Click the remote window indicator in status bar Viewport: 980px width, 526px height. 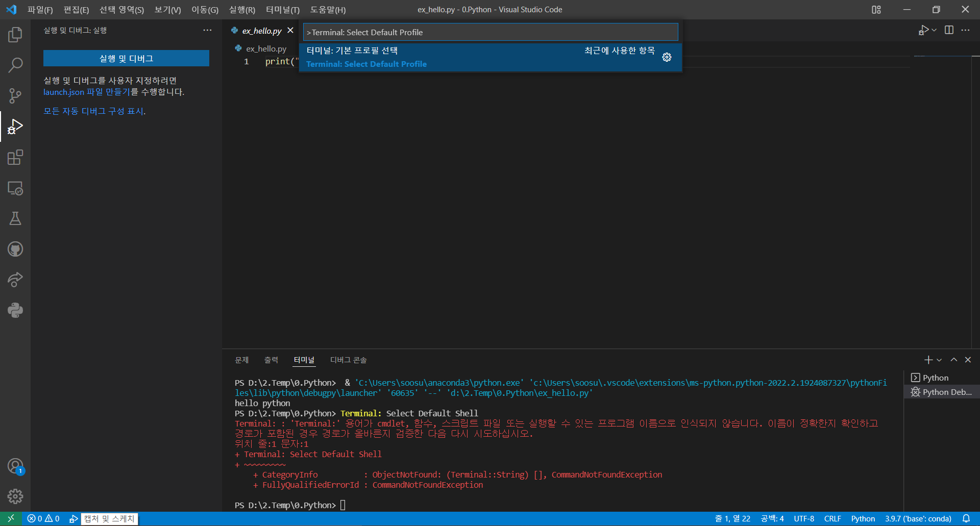point(11,518)
